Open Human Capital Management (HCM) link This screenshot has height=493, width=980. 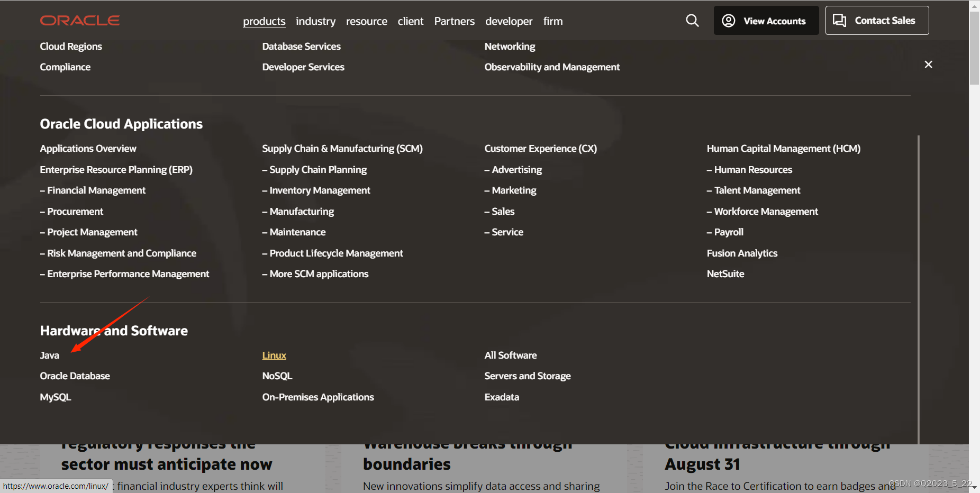pyautogui.click(x=784, y=149)
